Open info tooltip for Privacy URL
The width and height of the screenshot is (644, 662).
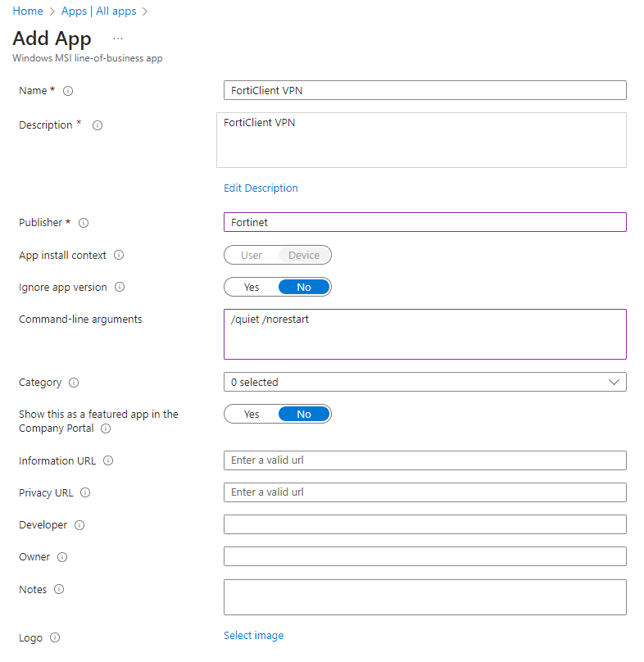[85, 492]
